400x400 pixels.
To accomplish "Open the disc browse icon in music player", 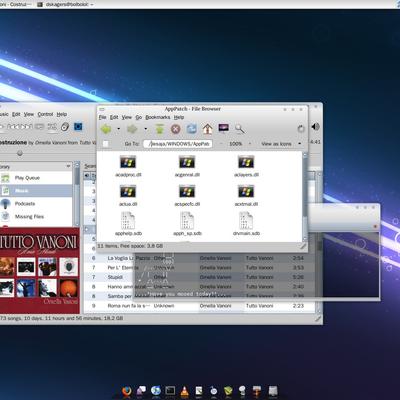I will (x=65, y=127).
